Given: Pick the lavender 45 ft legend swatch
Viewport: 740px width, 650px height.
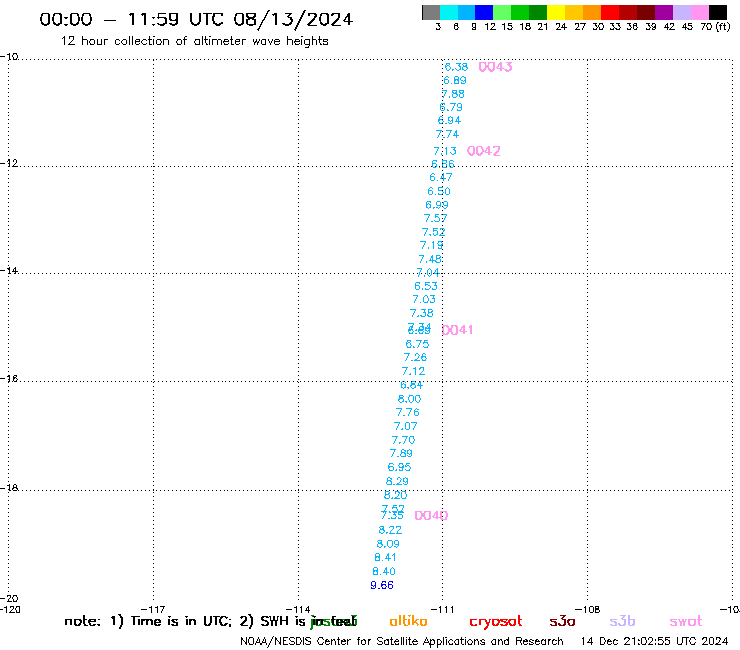Looking at the screenshot, I should point(681,12).
